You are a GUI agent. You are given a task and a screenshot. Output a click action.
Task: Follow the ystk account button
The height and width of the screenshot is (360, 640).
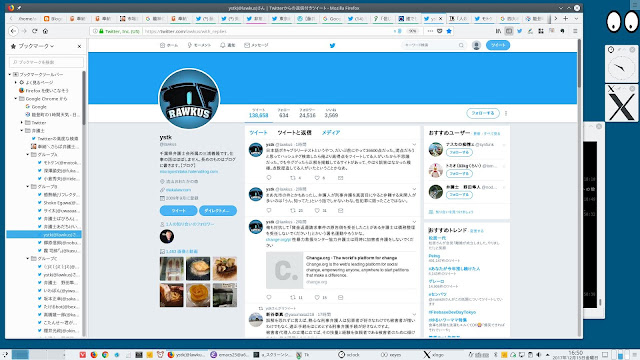[x=483, y=113]
